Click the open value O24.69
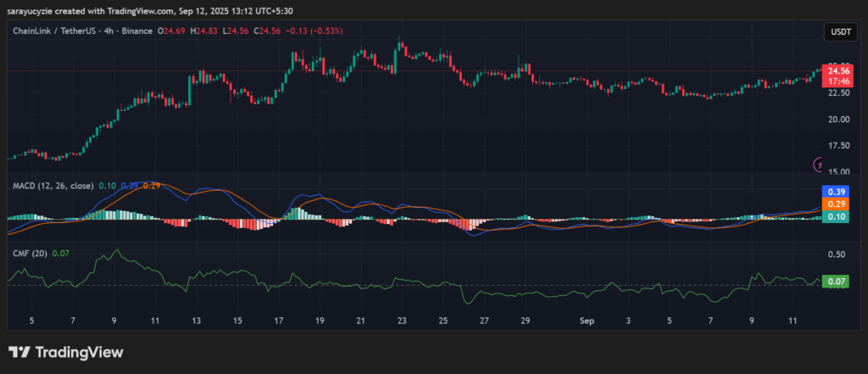Viewport: 868px width, 374px height. (x=173, y=31)
